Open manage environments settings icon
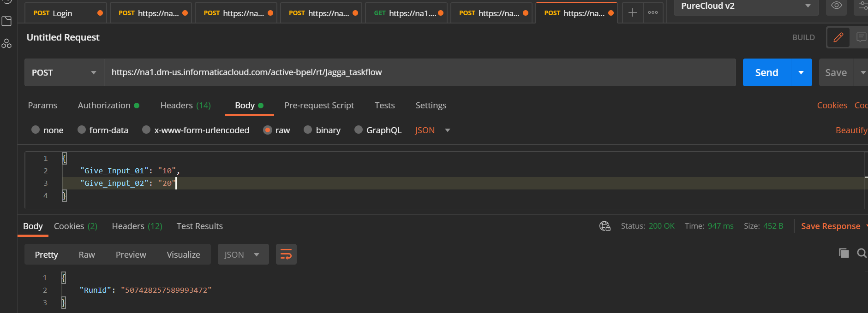This screenshot has width=868, height=313. tap(862, 6)
